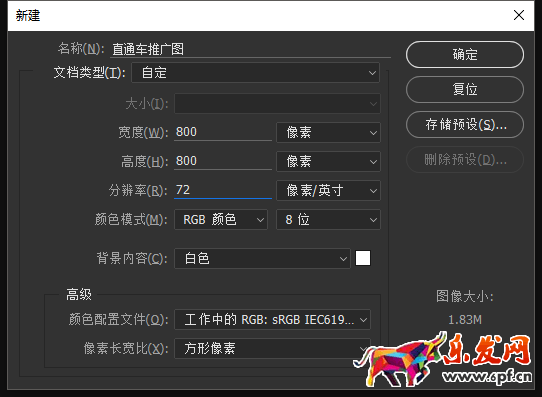The width and height of the screenshot is (542, 397).
Task: Click the 名称 field with 直通车推广图
Action: (251, 49)
